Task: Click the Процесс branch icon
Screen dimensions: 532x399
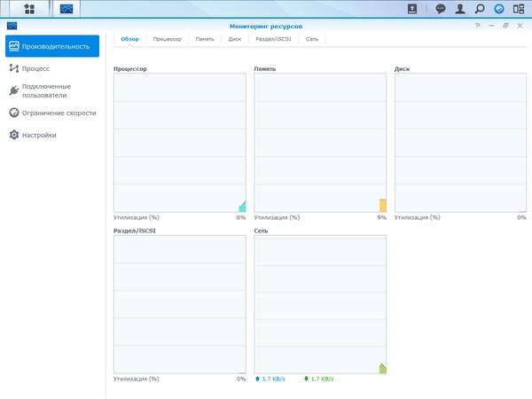Action: [14, 68]
